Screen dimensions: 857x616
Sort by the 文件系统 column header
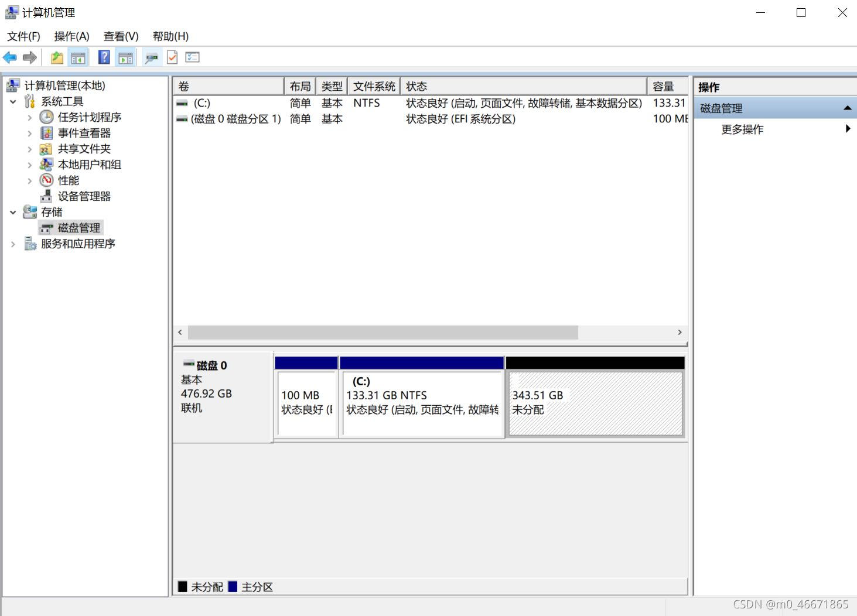[374, 87]
